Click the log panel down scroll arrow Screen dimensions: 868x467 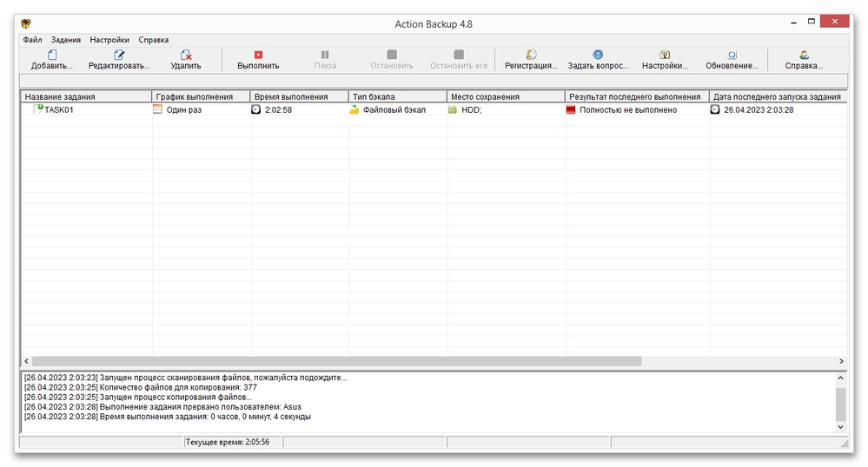[x=840, y=426]
